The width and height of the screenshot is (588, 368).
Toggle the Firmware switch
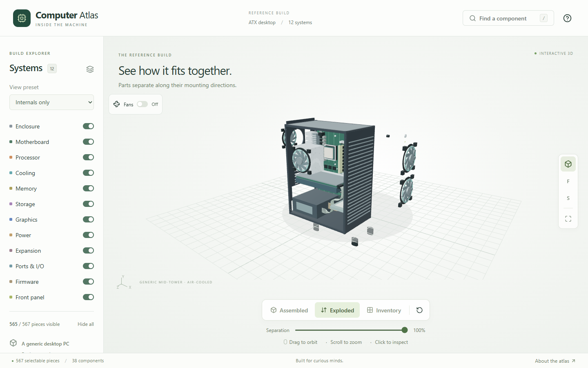(x=88, y=282)
